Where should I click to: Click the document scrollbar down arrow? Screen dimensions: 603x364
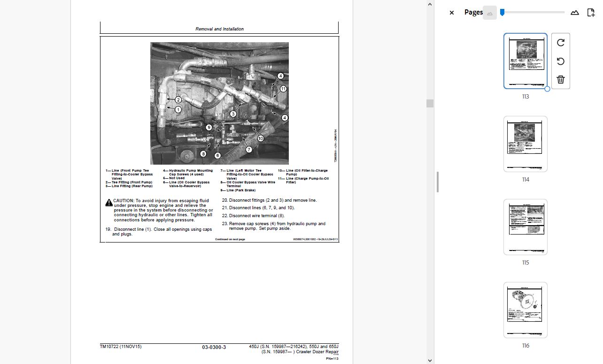click(430, 360)
